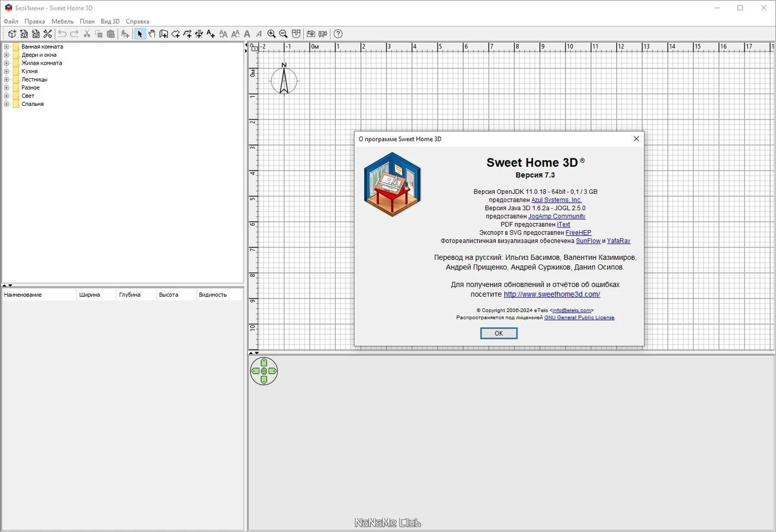Click the Help question mark icon

(338, 34)
